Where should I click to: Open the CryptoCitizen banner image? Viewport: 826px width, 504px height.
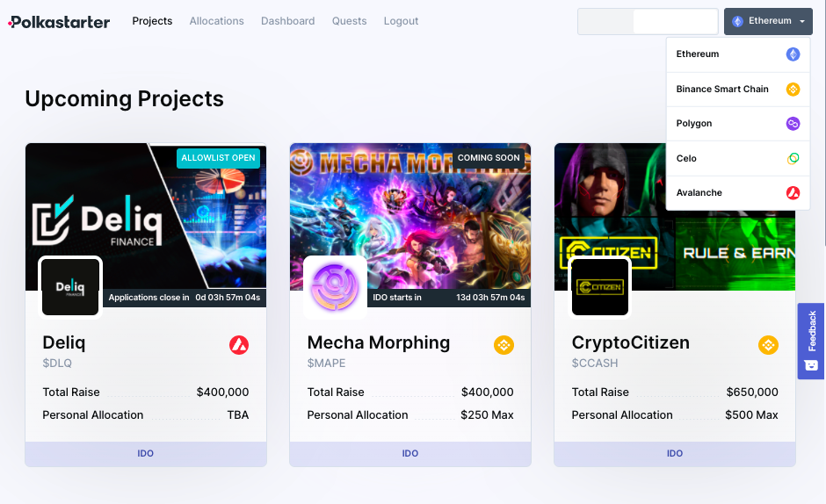675,216
